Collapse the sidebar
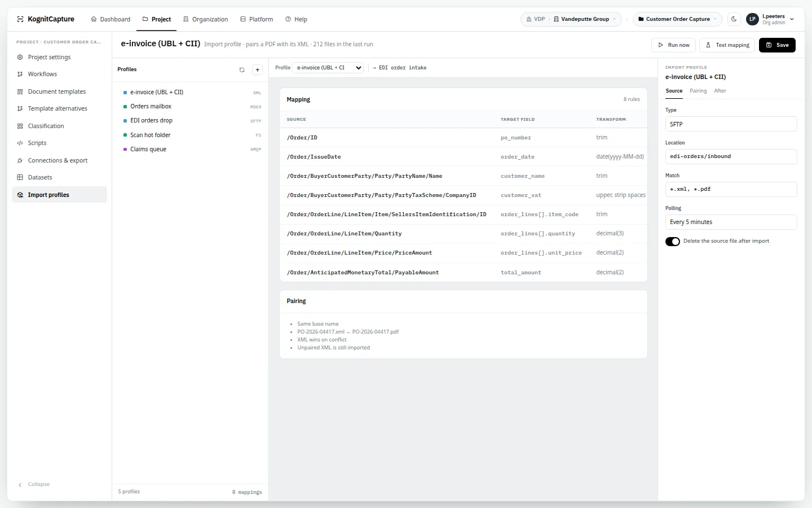The image size is (812, 508). point(34,484)
